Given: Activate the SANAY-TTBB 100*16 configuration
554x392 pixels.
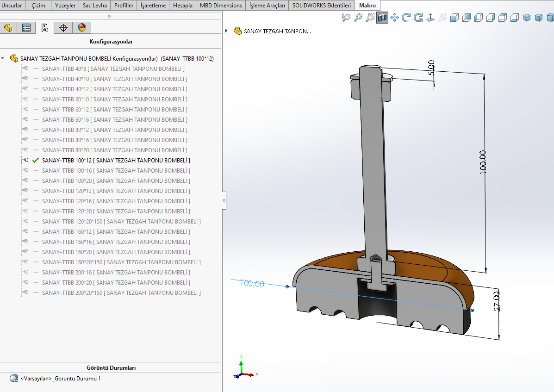Looking at the screenshot, I should pyautogui.click(x=116, y=171).
